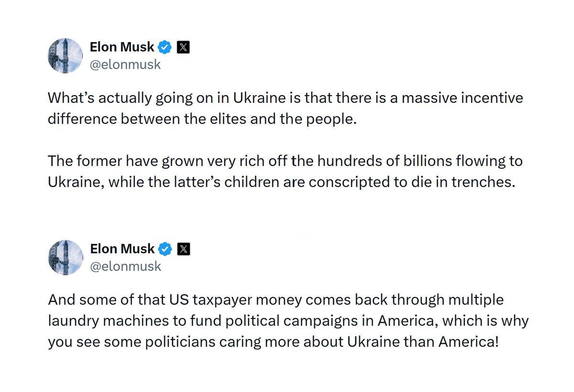574x392 pixels.
Task: Click the Elon Musk display name in the top tweet
Action: [122, 47]
